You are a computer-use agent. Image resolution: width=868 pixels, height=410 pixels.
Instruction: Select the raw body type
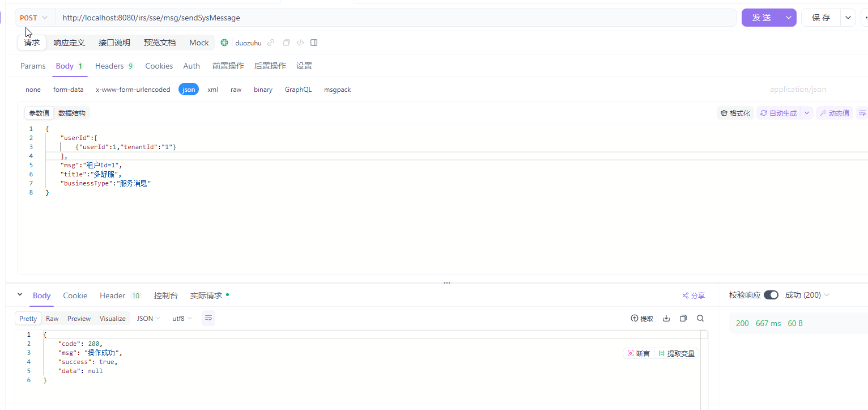pos(236,90)
